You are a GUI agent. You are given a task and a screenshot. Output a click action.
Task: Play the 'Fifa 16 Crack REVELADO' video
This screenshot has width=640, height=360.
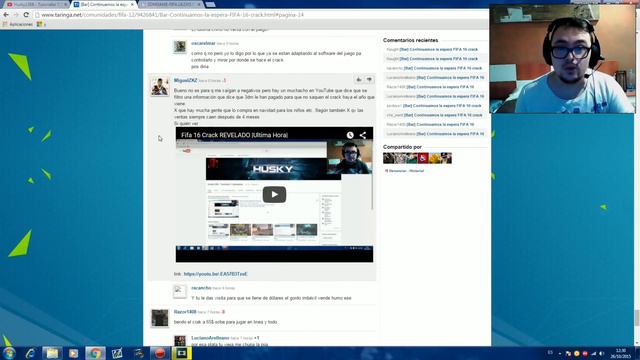[274, 194]
